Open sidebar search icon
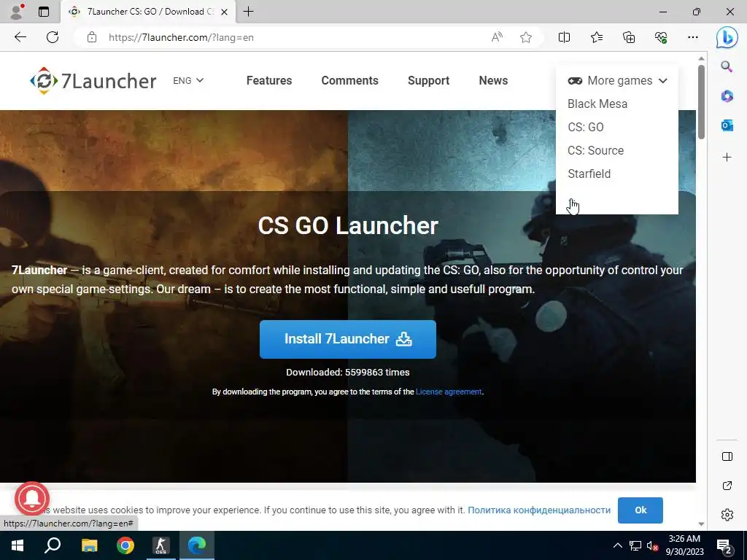 (727, 66)
